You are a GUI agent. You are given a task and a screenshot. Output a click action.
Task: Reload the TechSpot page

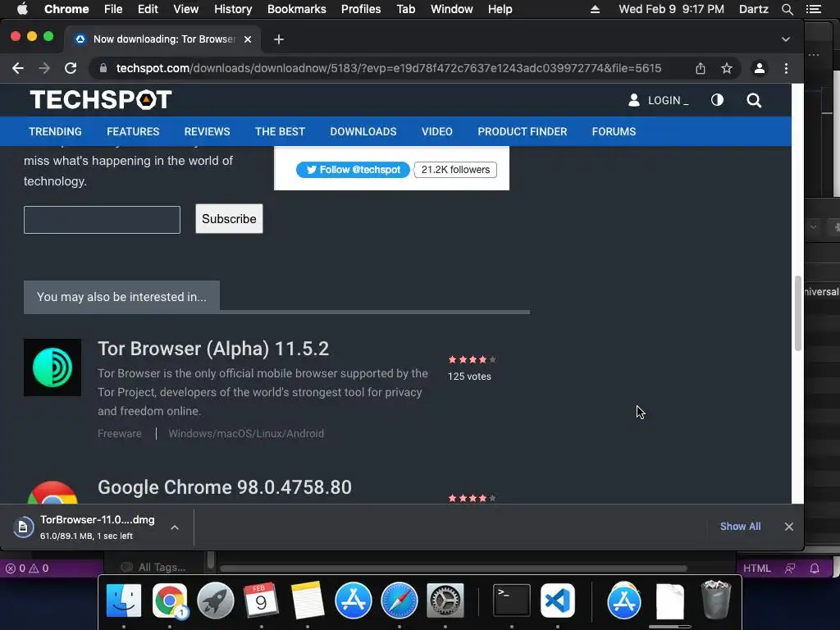click(71, 68)
